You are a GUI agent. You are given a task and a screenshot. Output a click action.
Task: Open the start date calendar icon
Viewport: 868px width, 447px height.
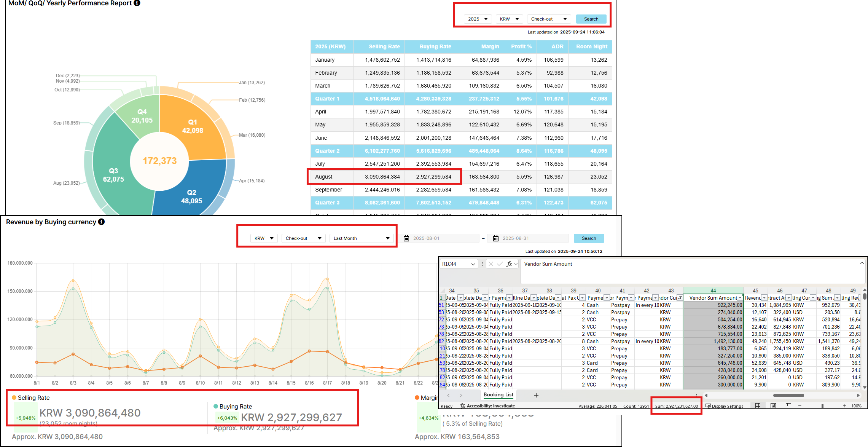point(406,238)
